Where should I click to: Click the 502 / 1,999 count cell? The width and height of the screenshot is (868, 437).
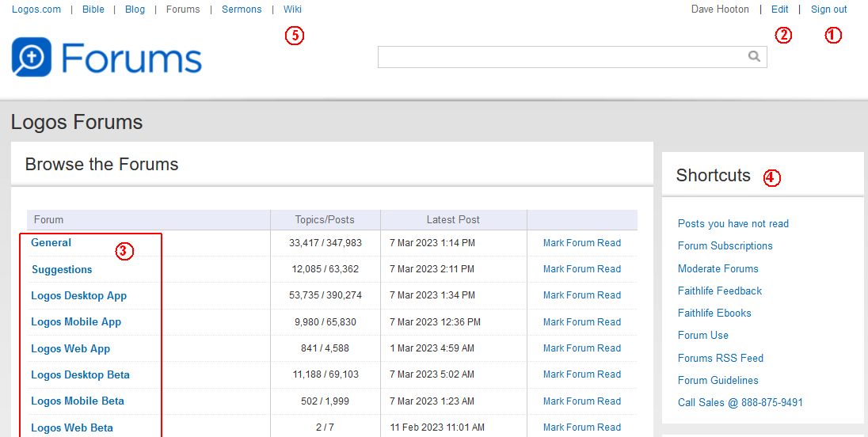[x=325, y=401]
